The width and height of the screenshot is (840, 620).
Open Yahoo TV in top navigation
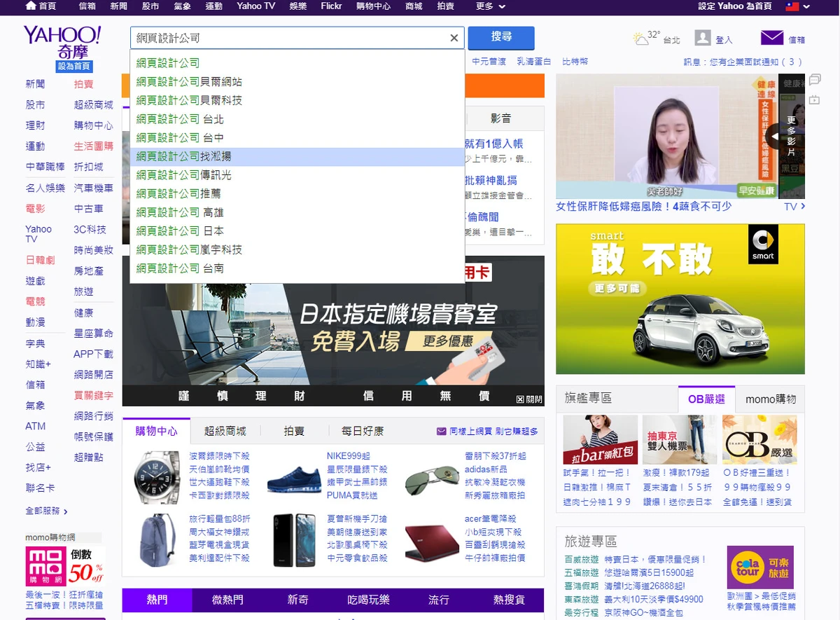(x=255, y=6)
